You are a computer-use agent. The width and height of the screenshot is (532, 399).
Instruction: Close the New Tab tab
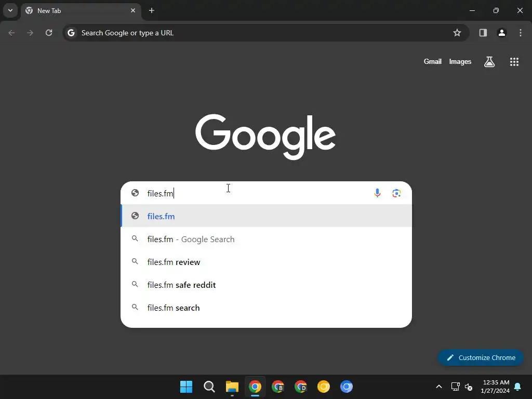point(133,10)
